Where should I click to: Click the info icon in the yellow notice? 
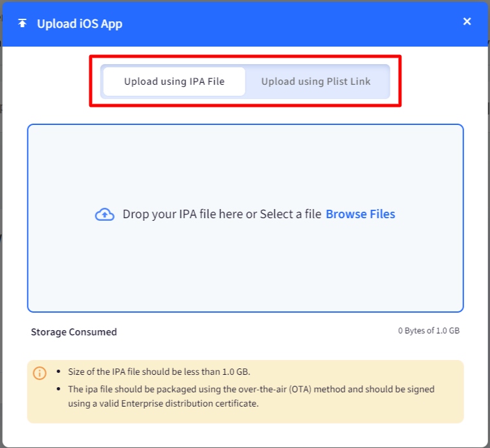point(40,373)
